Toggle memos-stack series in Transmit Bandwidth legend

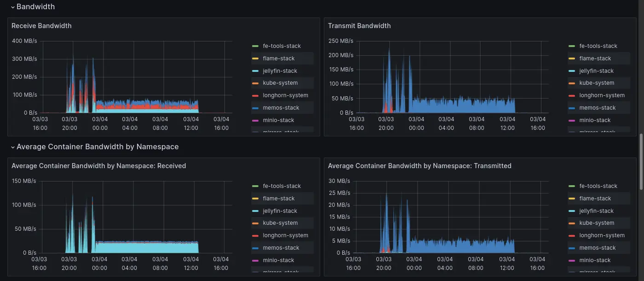(x=597, y=108)
